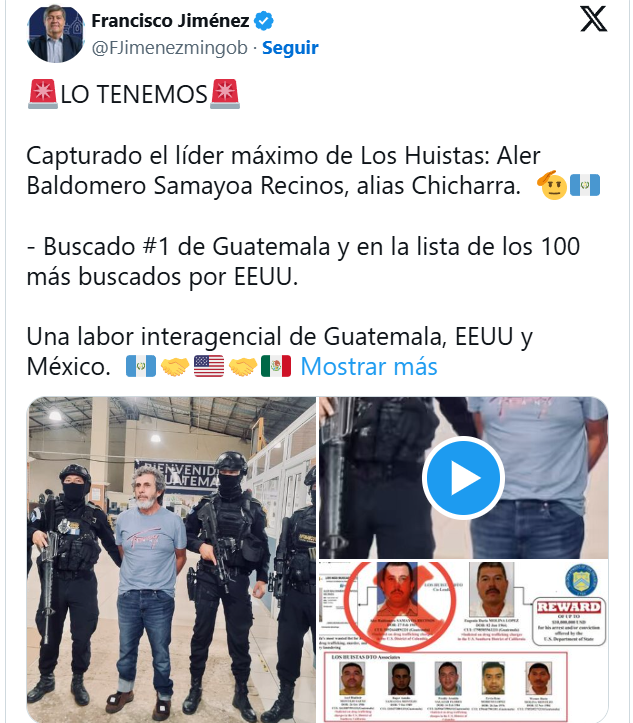Click the Guatemala flag after México
This screenshot has width=633, height=723.
(141, 366)
